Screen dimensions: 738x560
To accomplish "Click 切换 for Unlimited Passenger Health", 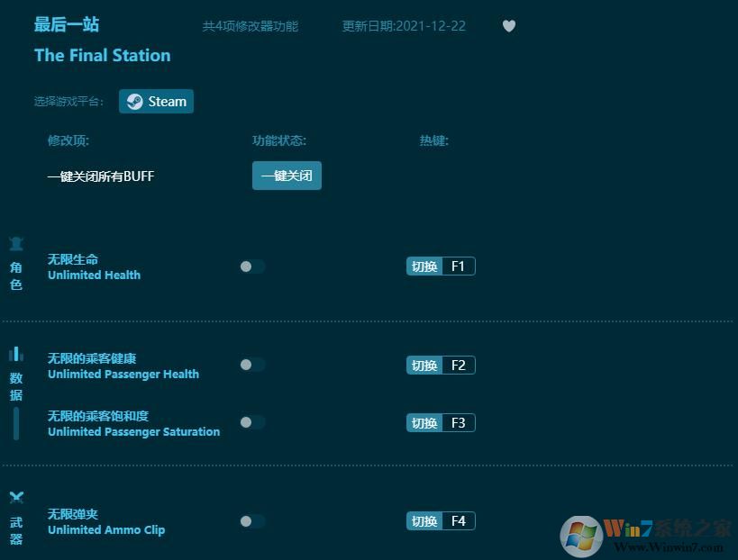I will click(424, 366).
